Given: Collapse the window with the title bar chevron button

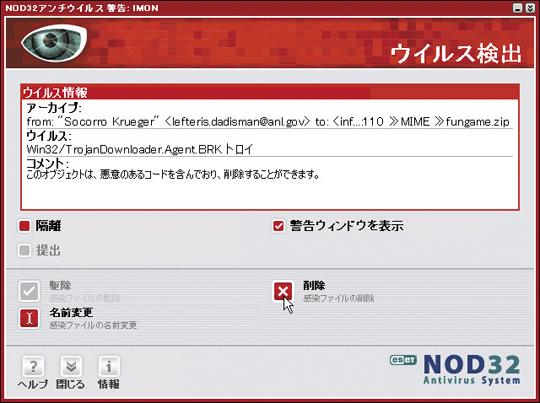Looking at the screenshot, I should click(x=530, y=8).
